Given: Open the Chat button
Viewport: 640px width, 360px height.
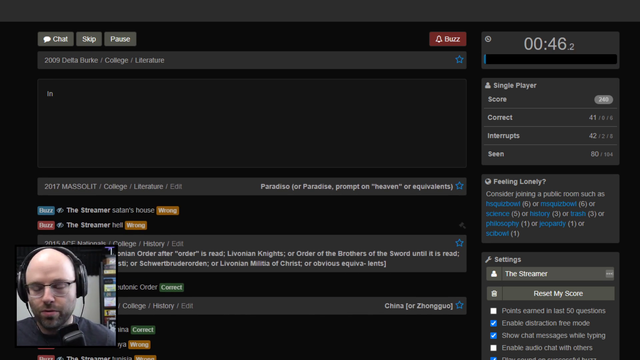Looking at the screenshot, I should (x=56, y=39).
